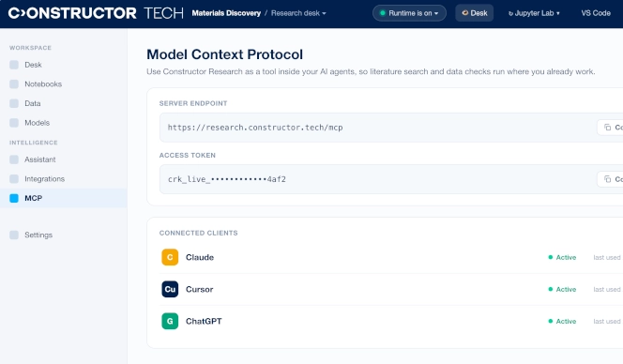
Task: Click the green ChatGPT client icon
Action: click(x=170, y=321)
